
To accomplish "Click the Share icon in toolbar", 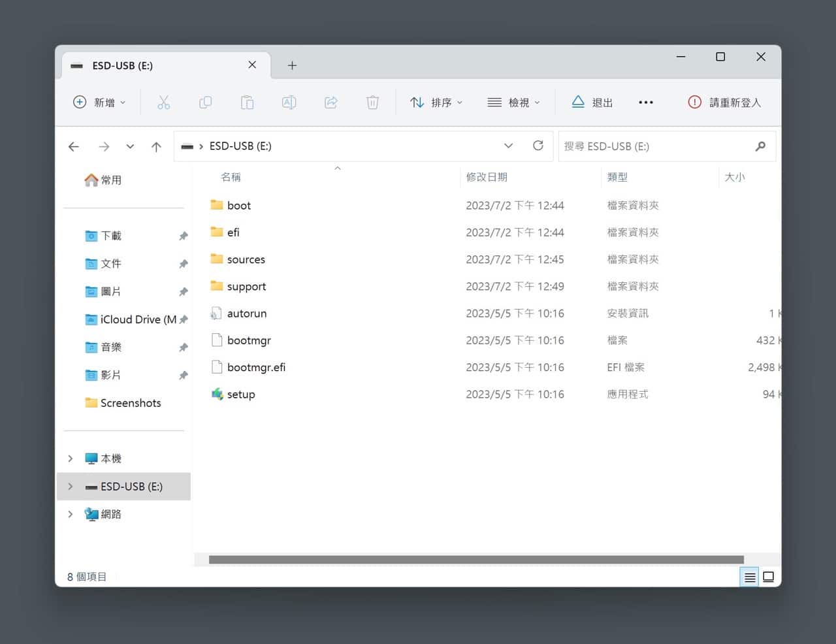I will point(331,103).
